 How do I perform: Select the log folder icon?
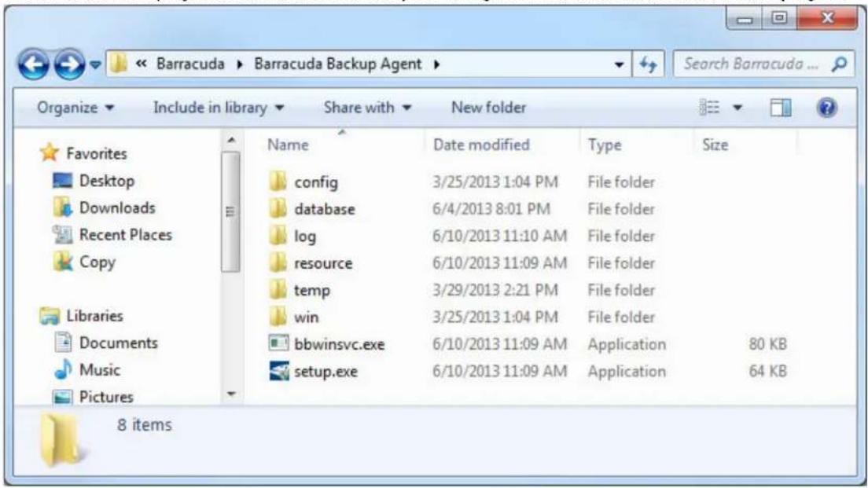(278, 235)
